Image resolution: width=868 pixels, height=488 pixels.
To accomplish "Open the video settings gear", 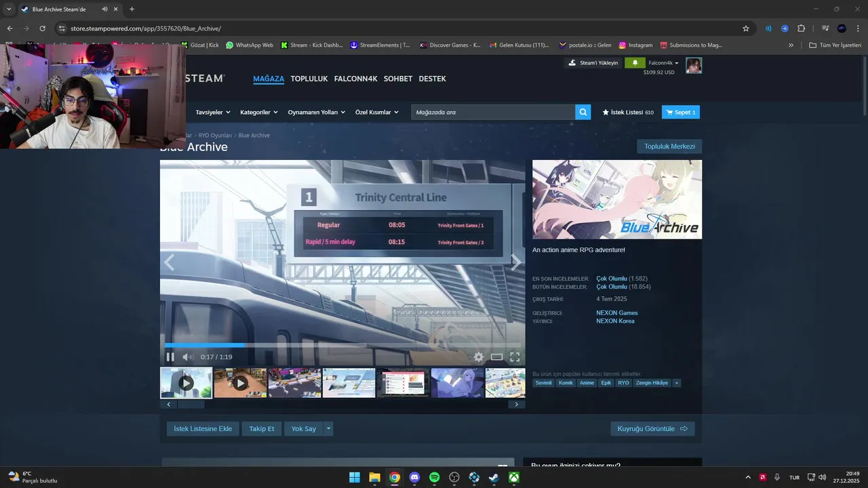I will [479, 357].
